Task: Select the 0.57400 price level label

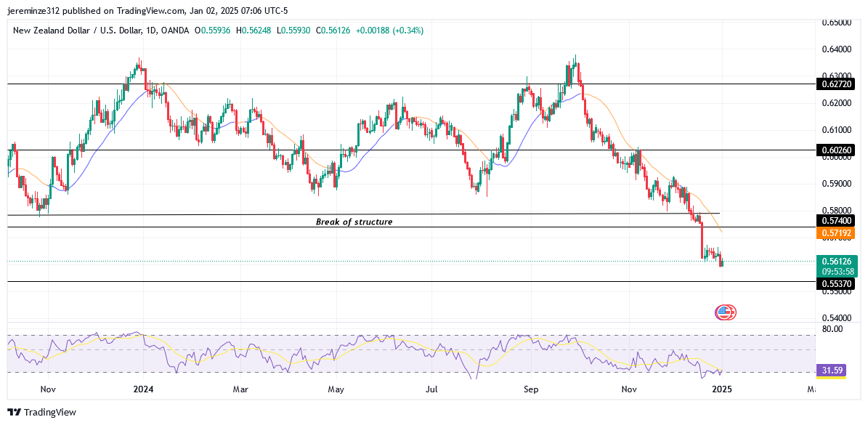Action: coord(835,221)
